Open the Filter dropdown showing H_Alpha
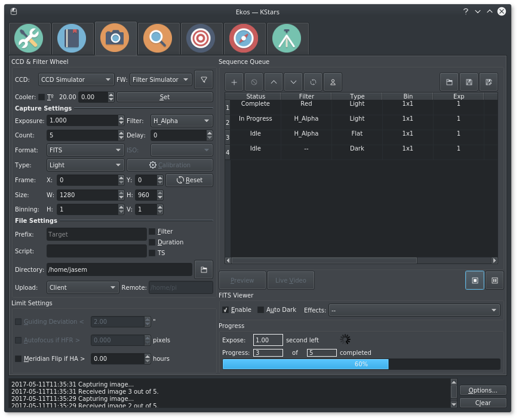 tap(182, 121)
